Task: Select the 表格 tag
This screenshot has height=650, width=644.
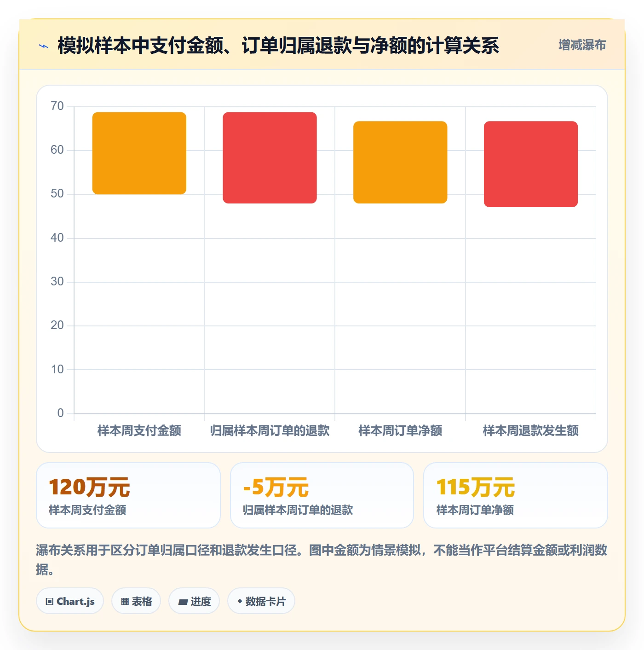Action: [x=136, y=601]
